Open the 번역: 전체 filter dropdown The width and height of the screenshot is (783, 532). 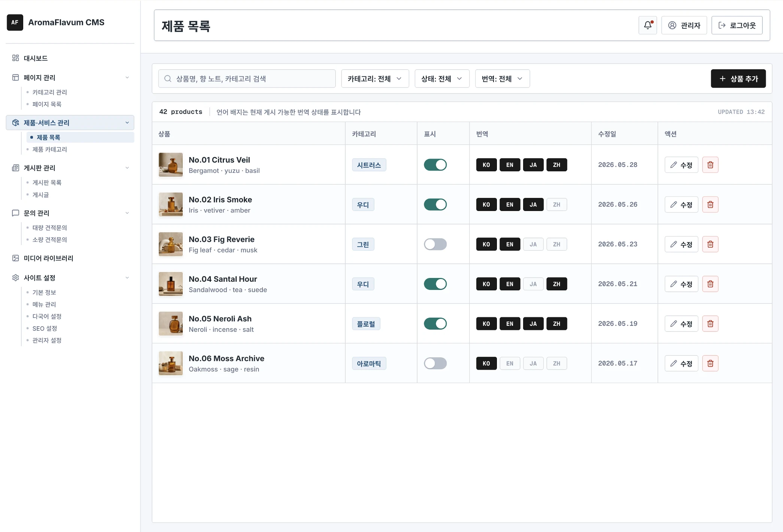502,79
